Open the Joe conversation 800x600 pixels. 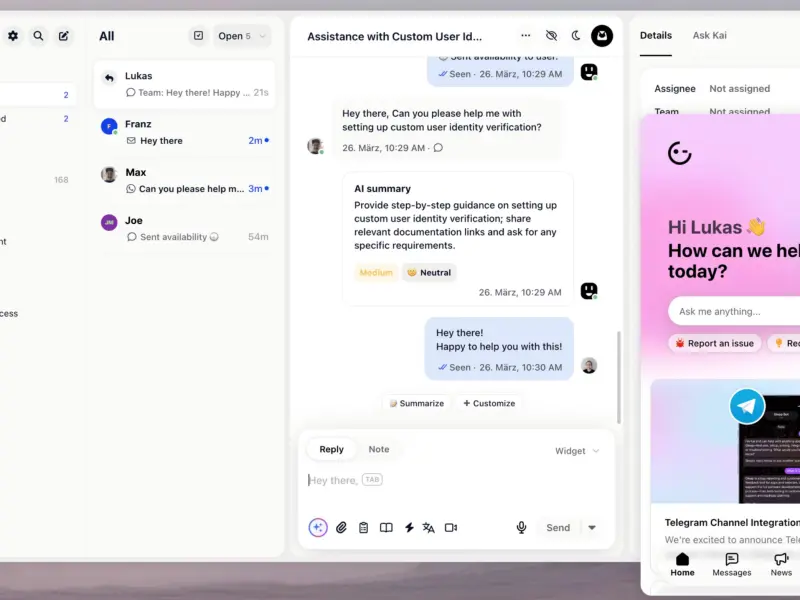click(185, 229)
